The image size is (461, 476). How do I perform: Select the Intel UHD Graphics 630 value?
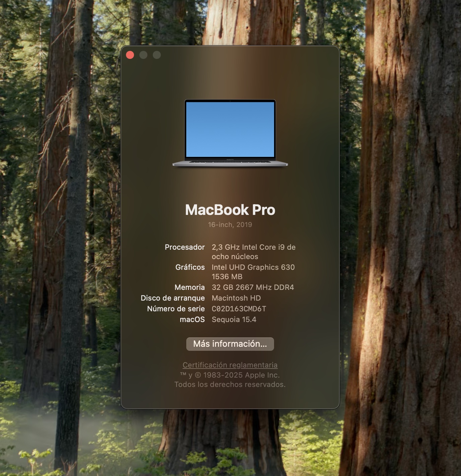click(x=253, y=267)
